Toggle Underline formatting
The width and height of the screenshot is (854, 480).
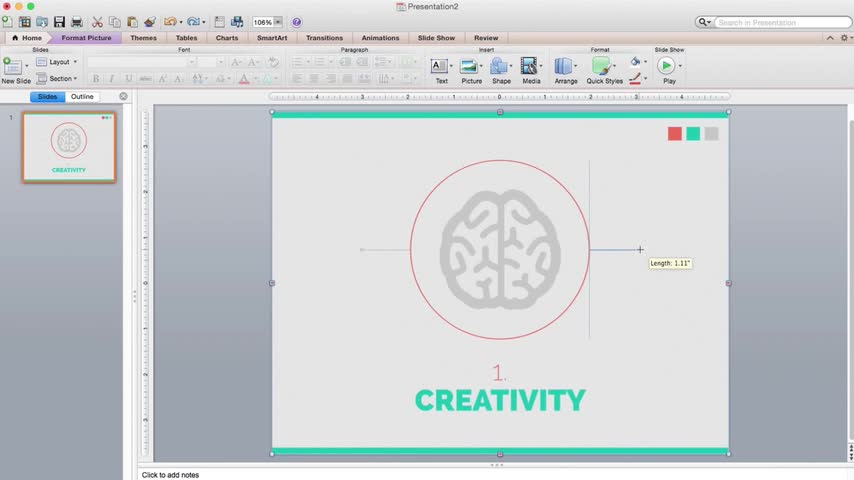129,79
